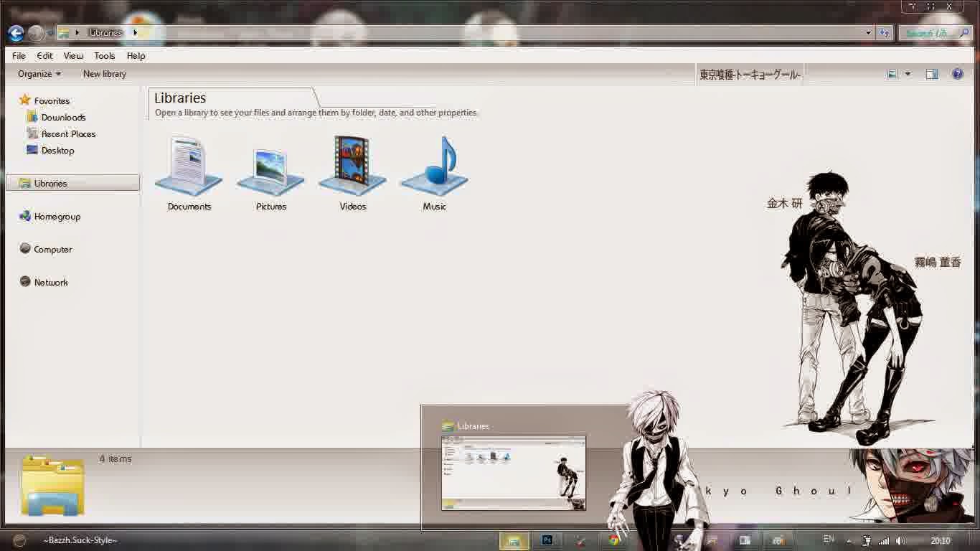Viewport: 980px width, 551px height.
Task: Open the Videos library
Action: pyautogui.click(x=353, y=174)
